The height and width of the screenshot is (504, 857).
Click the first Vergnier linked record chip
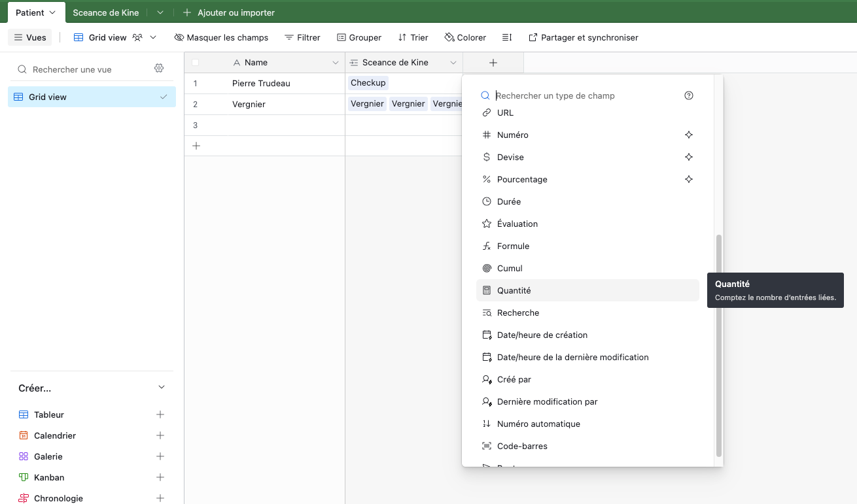[367, 104]
